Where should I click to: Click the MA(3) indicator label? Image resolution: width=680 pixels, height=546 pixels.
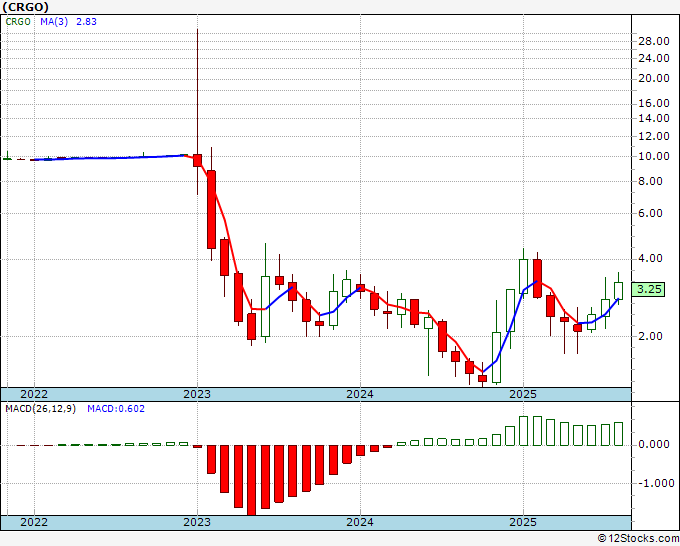click(54, 22)
